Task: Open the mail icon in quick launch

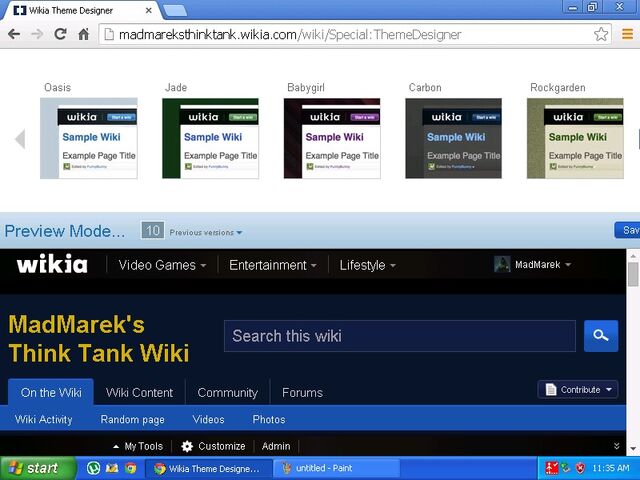Action: click(x=112, y=468)
